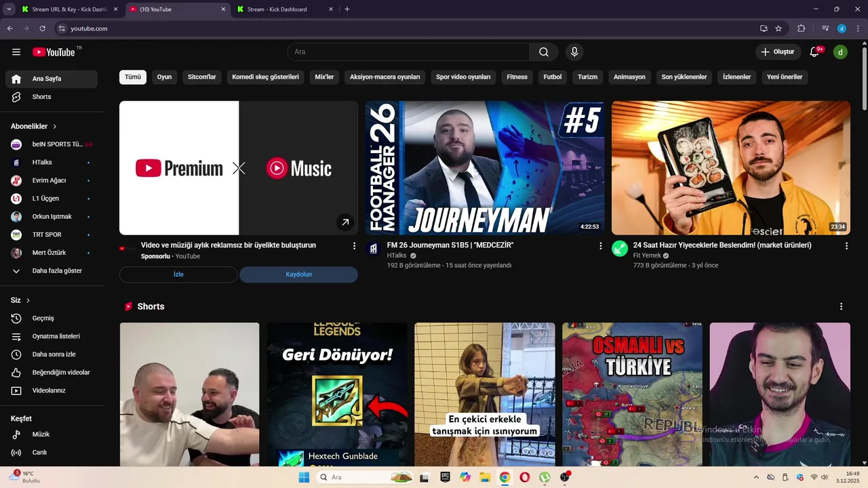Select the Fitness filter chip
The width and height of the screenshot is (868, 488).
(517, 77)
